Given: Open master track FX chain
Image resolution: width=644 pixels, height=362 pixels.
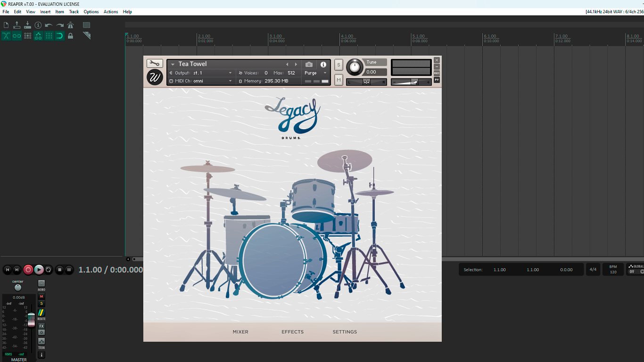Looking at the screenshot, I should 41,326.
